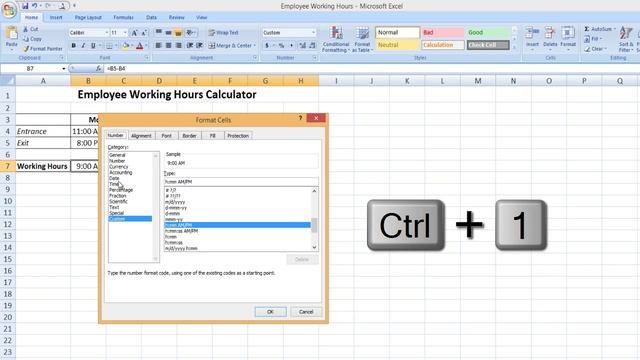Open the Clear dropdown in Editing group

(596, 49)
